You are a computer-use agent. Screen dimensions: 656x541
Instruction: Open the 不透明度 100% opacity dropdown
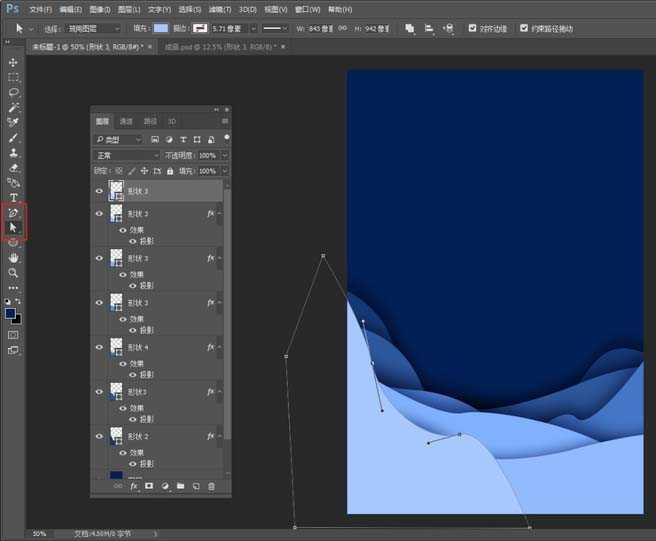pyautogui.click(x=224, y=156)
